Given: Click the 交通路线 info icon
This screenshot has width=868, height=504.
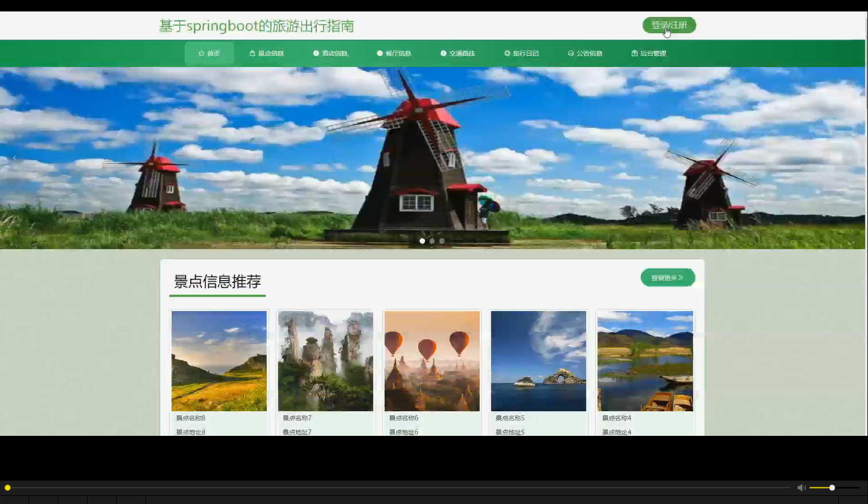Looking at the screenshot, I should click(x=443, y=53).
